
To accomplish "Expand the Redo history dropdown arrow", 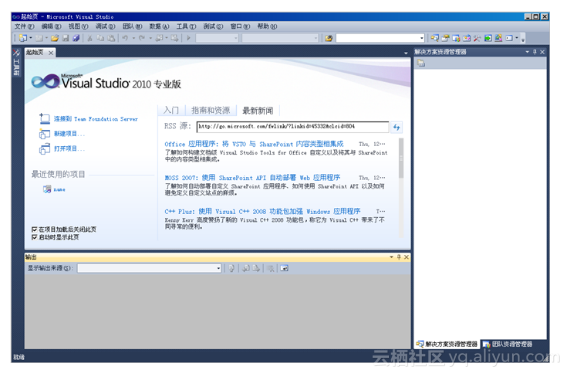I will (150, 38).
